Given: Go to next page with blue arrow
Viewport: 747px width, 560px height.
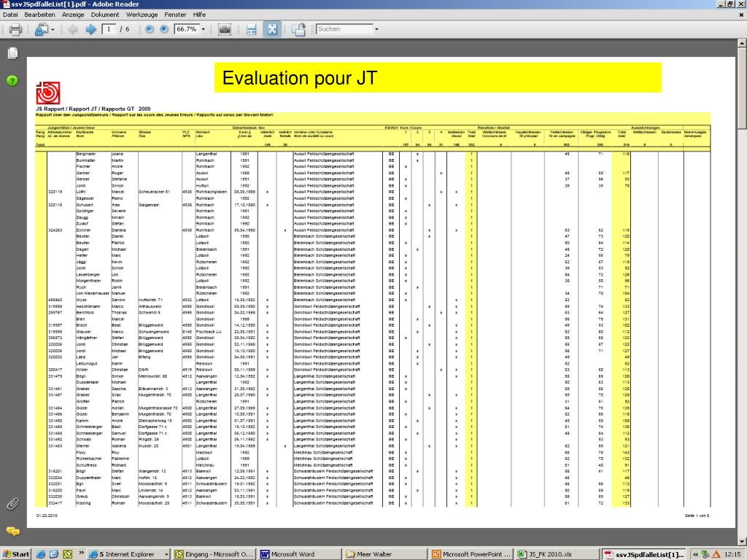Looking at the screenshot, I should point(90,29).
